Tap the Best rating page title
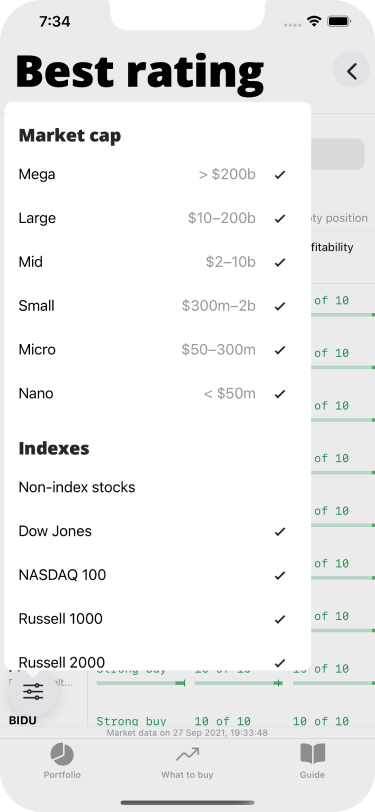The width and height of the screenshot is (375, 812). [x=140, y=71]
